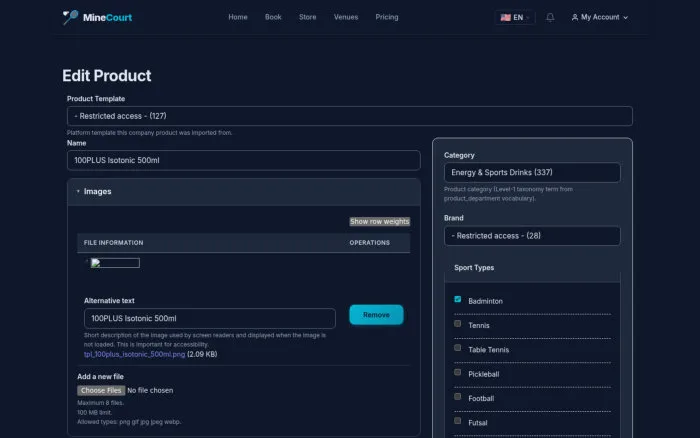Click Choose Files button

point(101,390)
